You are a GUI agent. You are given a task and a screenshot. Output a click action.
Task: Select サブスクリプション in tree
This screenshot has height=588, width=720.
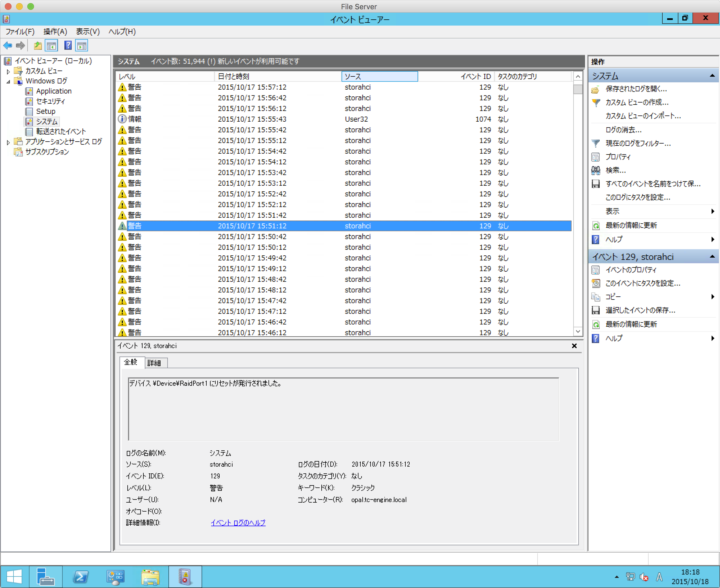pos(47,152)
